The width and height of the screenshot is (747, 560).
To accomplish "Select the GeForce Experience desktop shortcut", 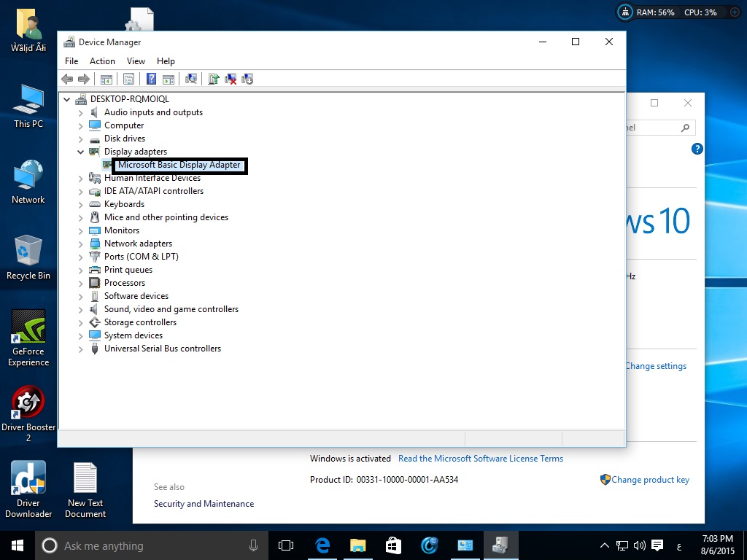I will (28, 338).
